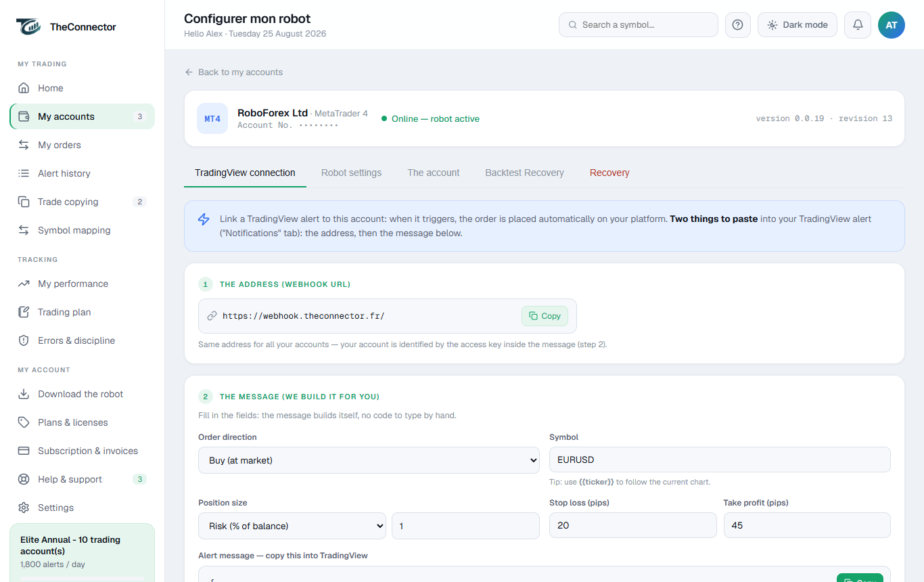Click the Help & support badge 3
The width and height of the screenshot is (924, 582).
tap(140, 479)
